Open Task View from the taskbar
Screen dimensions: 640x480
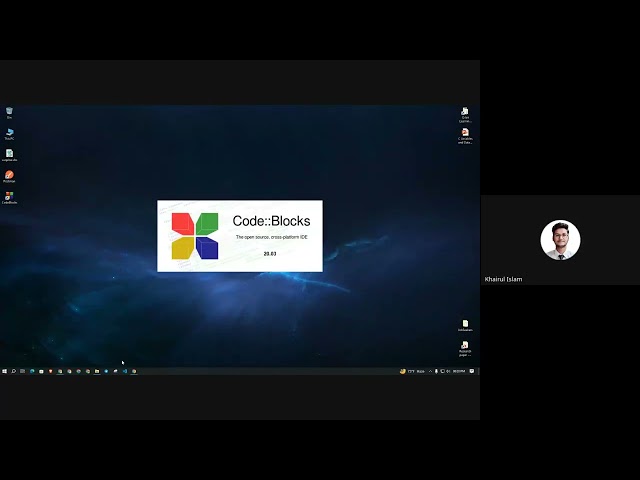22,371
